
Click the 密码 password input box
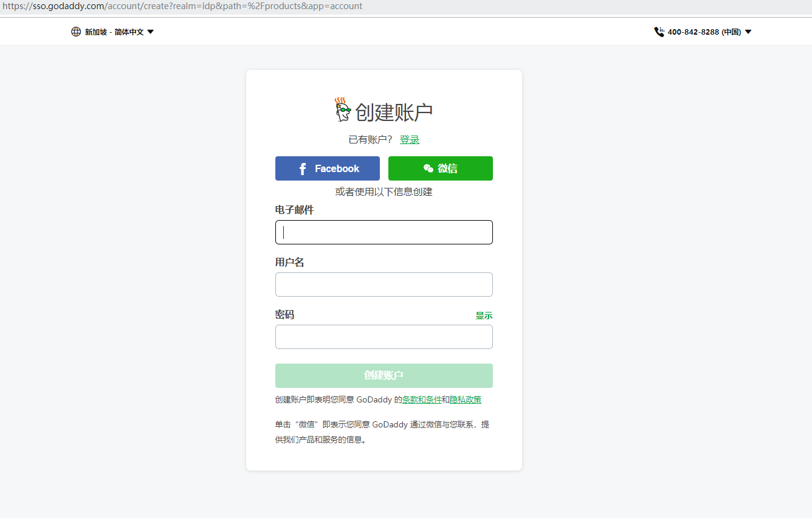(x=384, y=337)
